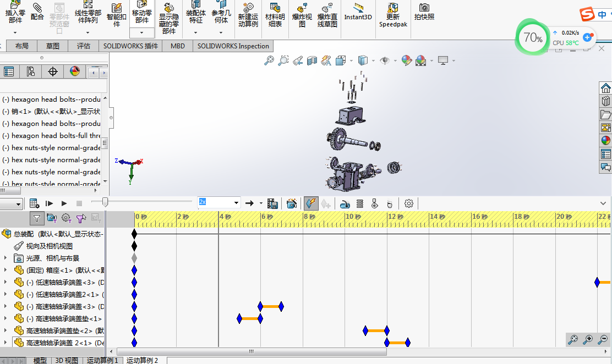The image size is (612, 364).
Task: Open the ConfigurationManager crosshair tab icon
Action: (x=53, y=72)
